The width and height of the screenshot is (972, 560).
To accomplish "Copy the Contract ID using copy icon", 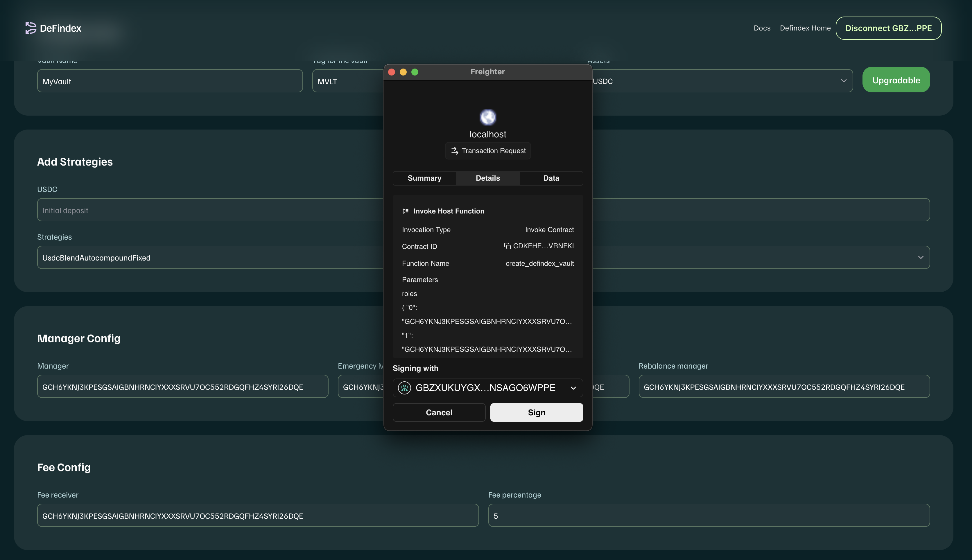I will coord(507,246).
